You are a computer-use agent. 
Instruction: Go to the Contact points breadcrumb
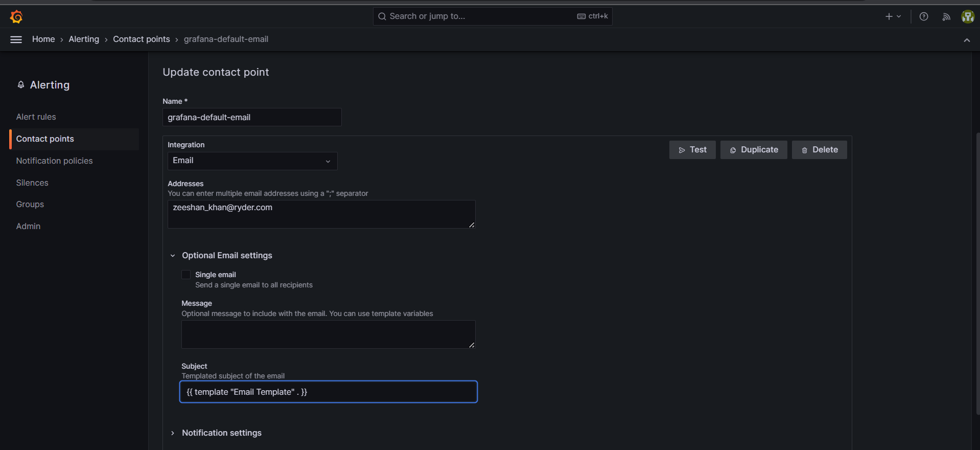pyautogui.click(x=142, y=39)
